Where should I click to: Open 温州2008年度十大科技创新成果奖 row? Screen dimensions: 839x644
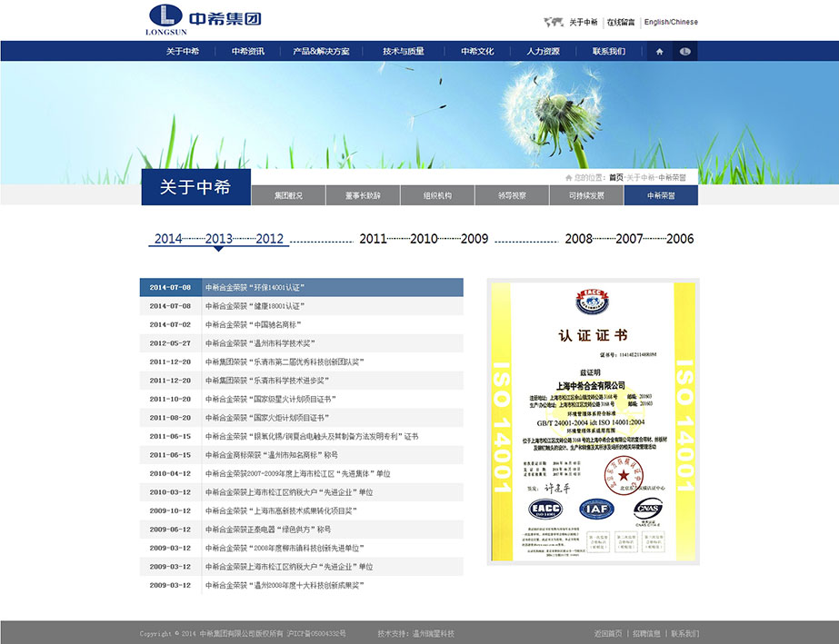pyautogui.click(x=302, y=586)
